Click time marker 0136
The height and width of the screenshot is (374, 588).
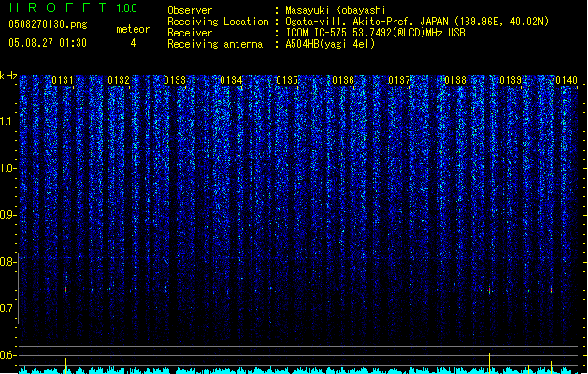[x=343, y=80]
